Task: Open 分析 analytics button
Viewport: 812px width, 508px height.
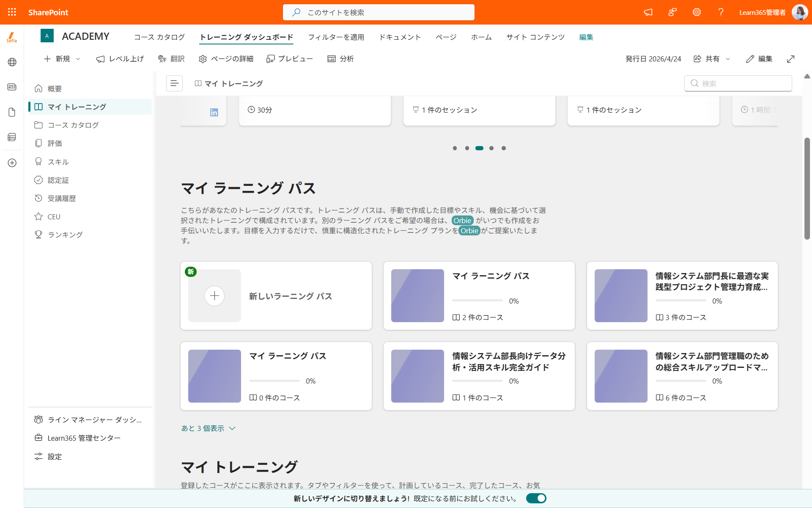Action: point(340,59)
